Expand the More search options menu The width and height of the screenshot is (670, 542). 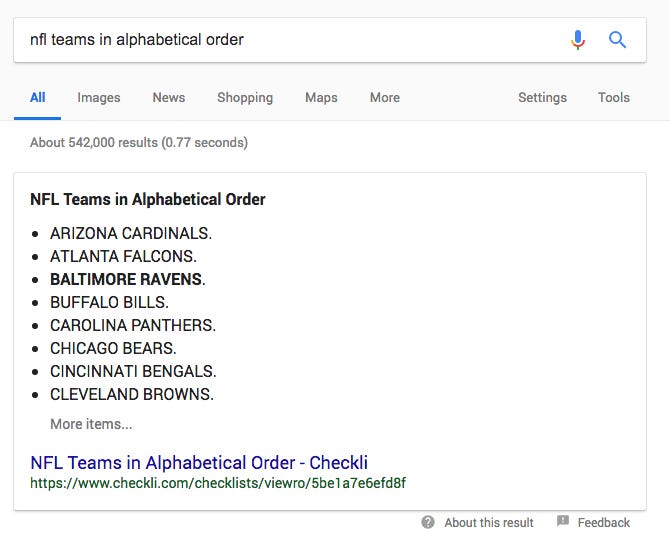coord(385,97)
